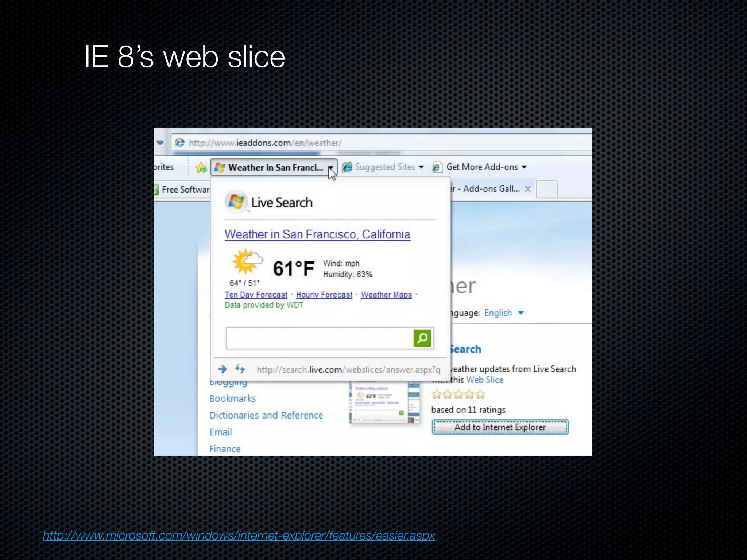Open the Suggested Sites dropdown arrow
Screen dimensions: 747x560
pyautogui.click(x=421, y=167)
